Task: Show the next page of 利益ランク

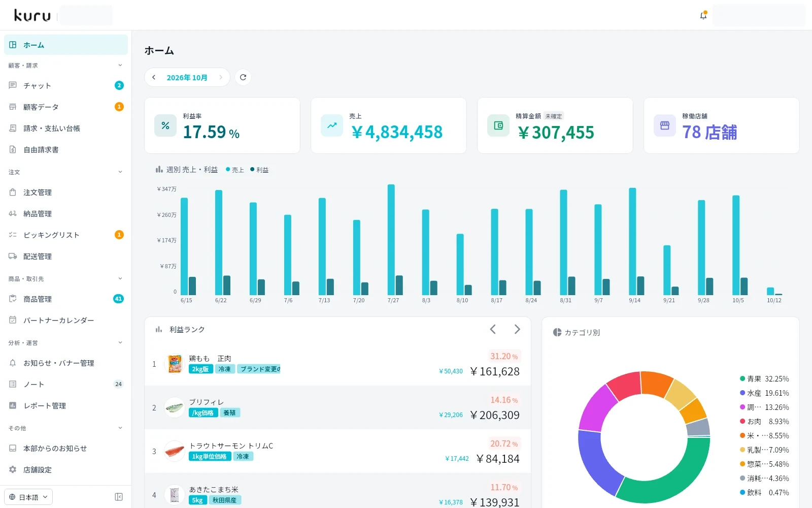Action: (517, 329)
